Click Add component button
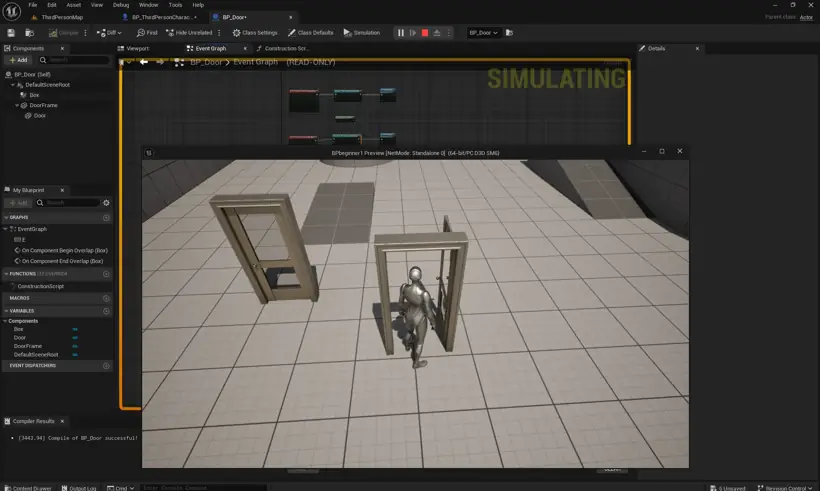The image size is (820, 491). pos(18,60)
